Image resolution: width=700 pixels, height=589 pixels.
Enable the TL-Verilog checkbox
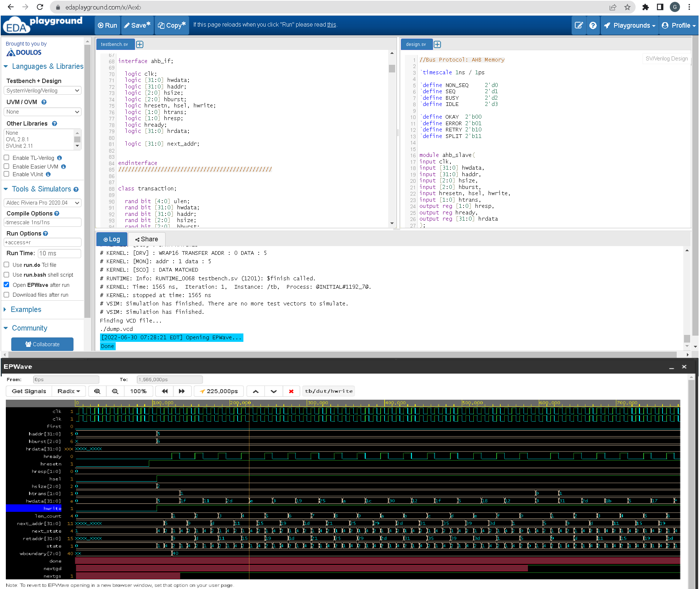pyautogui.click(x=7, y=157)
